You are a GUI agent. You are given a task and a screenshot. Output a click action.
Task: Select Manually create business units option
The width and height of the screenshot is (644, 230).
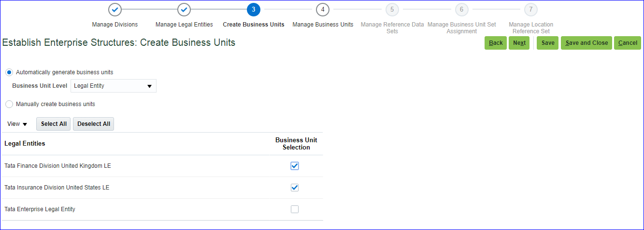click(x=9, y=104)
